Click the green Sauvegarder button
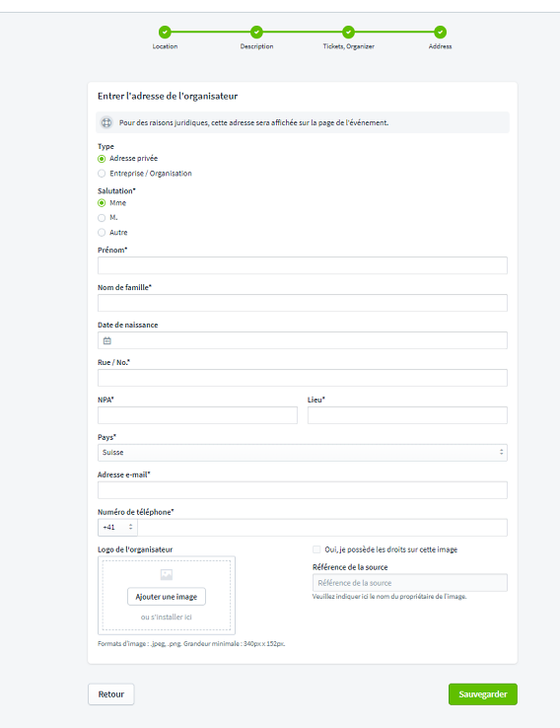 [483, 694]
